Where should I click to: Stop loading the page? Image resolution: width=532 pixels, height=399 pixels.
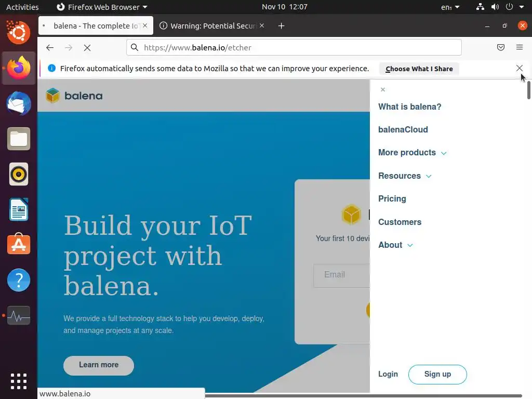click(x=87, y=48)
